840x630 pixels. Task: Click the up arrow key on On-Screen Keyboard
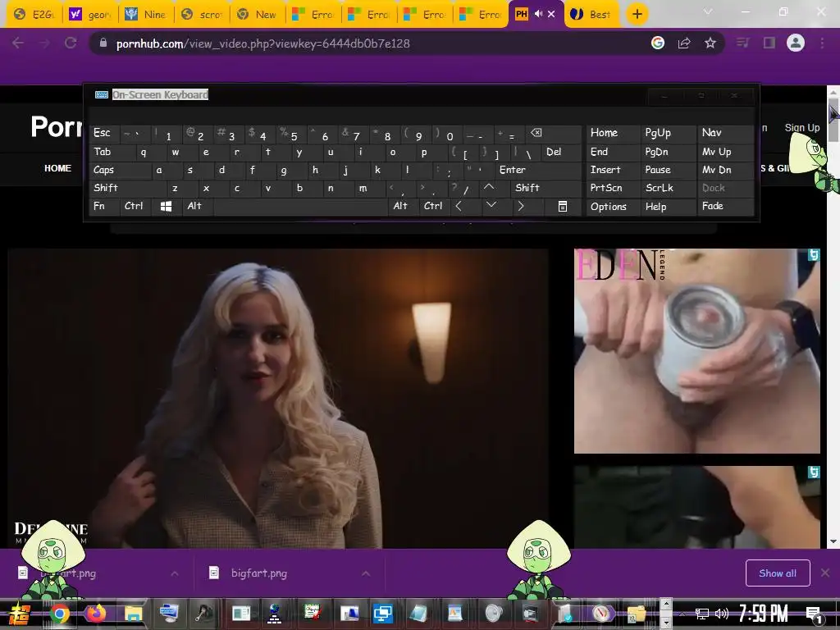pyautogui.click(x=489, y=188)
